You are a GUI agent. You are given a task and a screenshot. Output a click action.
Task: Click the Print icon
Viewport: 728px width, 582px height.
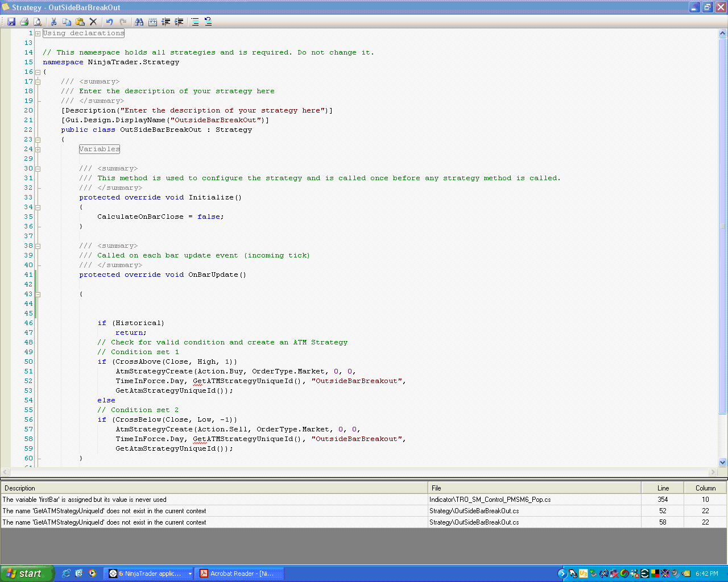[x=24, y=22]
